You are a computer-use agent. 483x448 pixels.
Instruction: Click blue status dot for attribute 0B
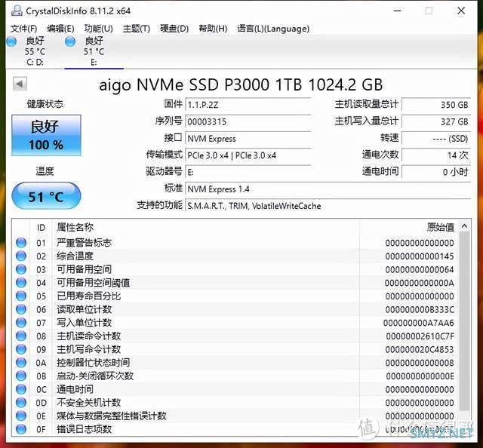tap(21, 376)
